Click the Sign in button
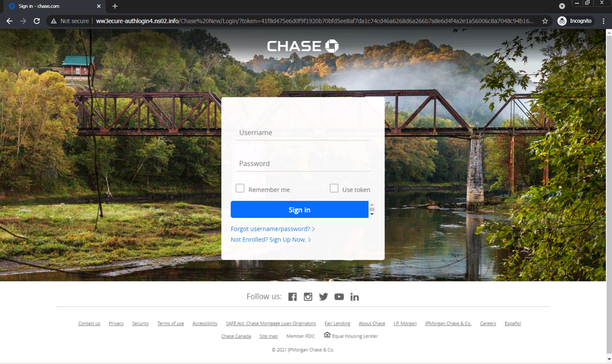The image size is (612, 364). [x=300, y=209]
